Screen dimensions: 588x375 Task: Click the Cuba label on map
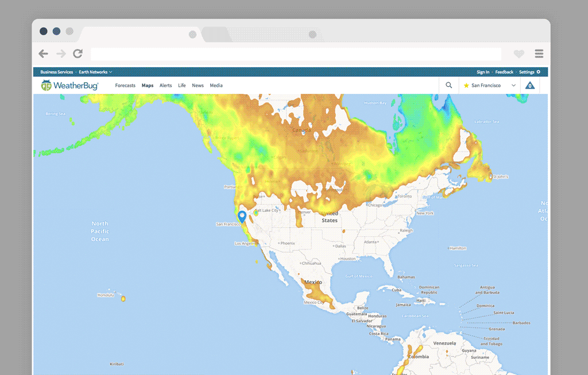click(396, 290)
